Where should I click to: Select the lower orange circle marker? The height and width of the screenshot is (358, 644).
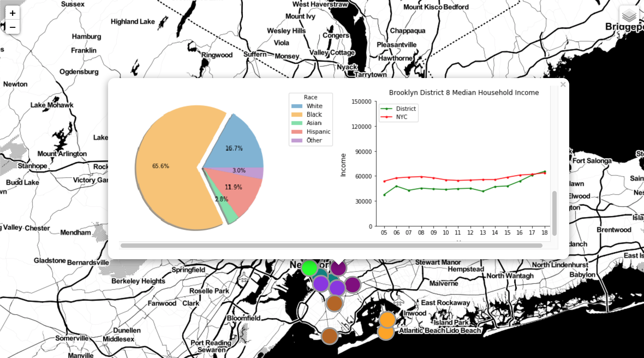click(x=386, y=332)
